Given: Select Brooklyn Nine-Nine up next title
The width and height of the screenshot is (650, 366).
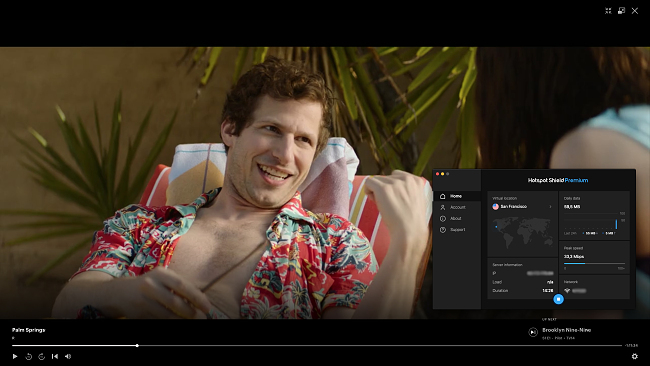Looking at the screenshot, I should coord(566,330).
